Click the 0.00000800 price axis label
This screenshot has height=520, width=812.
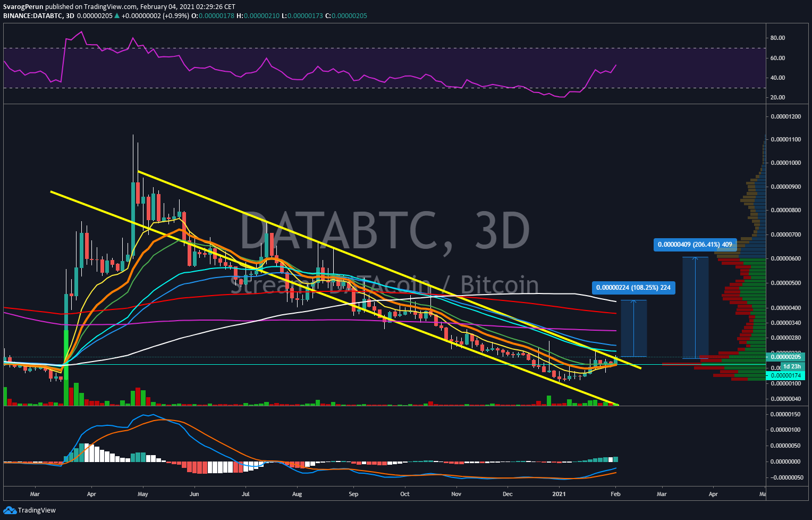(785, 210)
